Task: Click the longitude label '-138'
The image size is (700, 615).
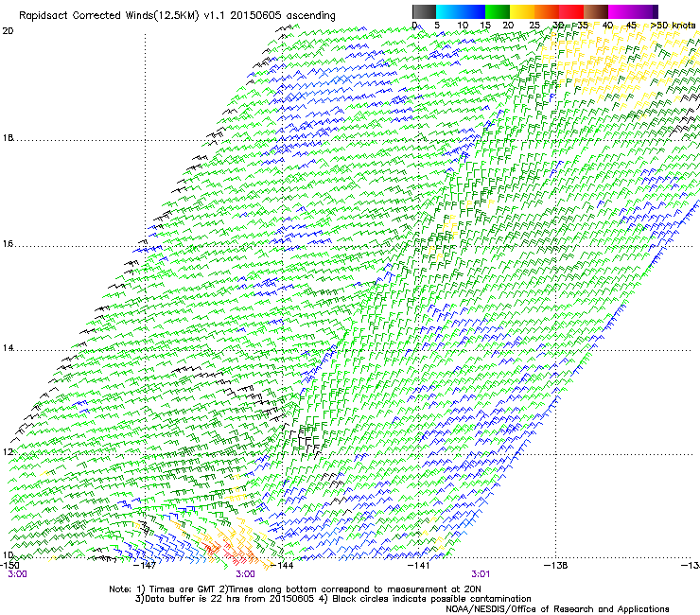Action: point(556,565)
